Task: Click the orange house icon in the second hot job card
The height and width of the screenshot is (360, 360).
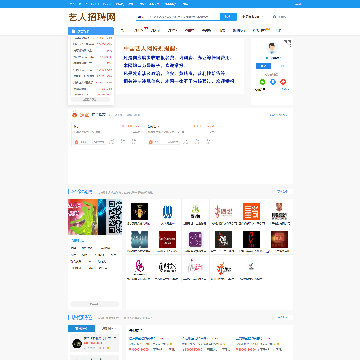Action: [151, 142]
